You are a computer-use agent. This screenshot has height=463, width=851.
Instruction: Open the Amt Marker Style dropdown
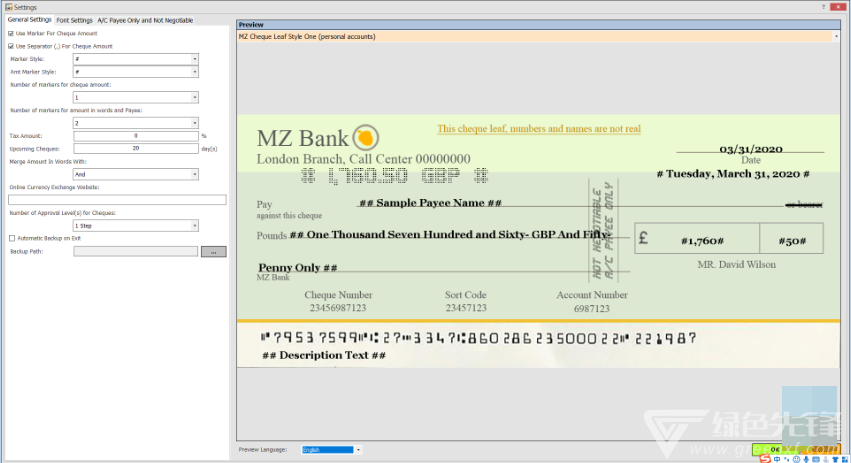(x=136, y=72)
